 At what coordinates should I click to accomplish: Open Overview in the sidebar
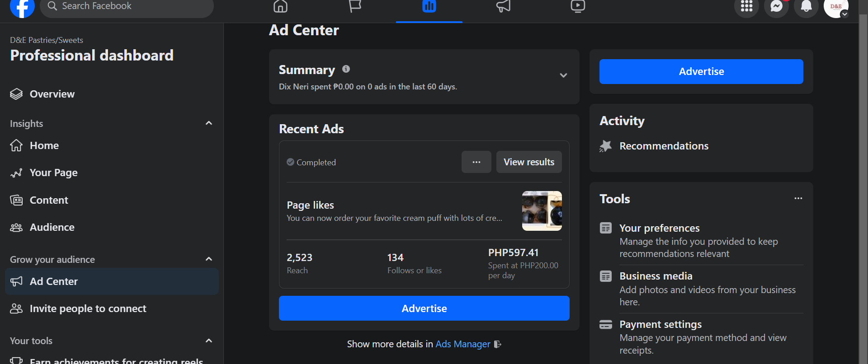(x=112, y=94)
